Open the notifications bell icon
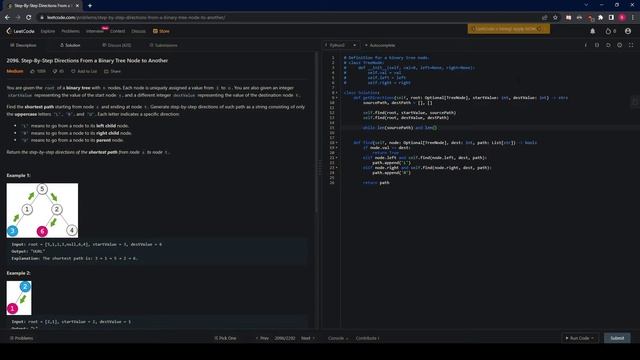This screenshot has height=360, width=640. [x=593, y=31]
